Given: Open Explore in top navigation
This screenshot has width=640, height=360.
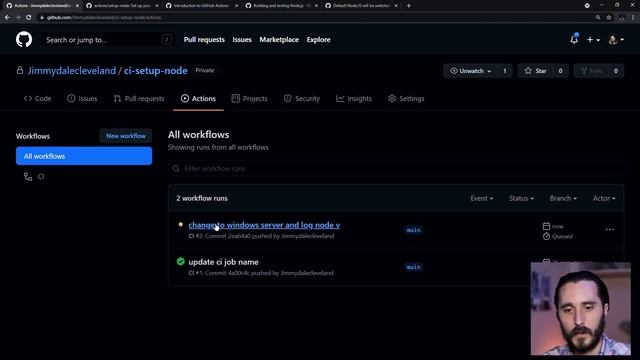Looking at the screenshot, I should (318, 40).
